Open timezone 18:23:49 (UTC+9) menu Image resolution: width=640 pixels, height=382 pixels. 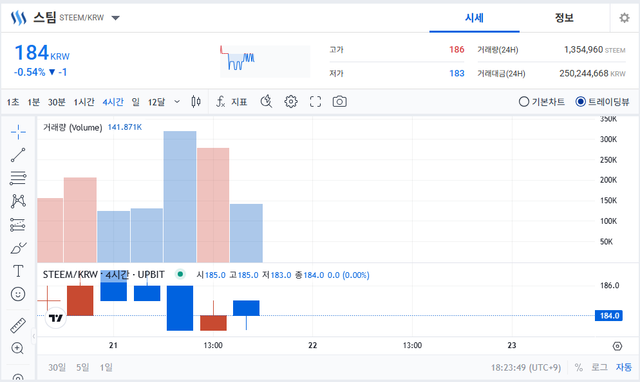526,368
